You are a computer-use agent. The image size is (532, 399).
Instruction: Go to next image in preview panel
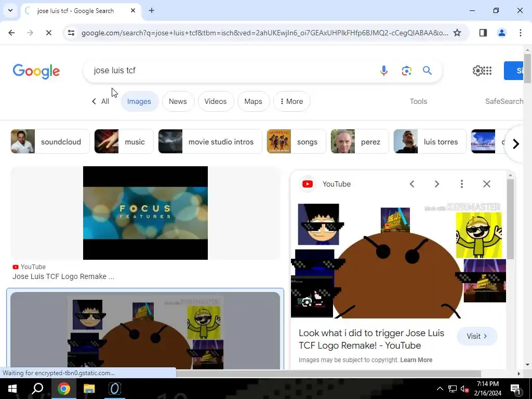pyautogui.click(x=436, y=184)
